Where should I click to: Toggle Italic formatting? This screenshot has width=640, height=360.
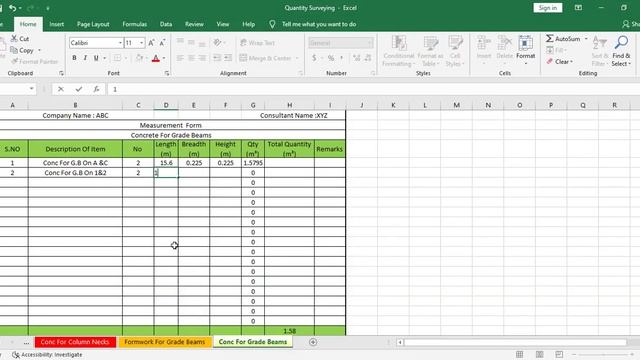[x=85, y=58]
